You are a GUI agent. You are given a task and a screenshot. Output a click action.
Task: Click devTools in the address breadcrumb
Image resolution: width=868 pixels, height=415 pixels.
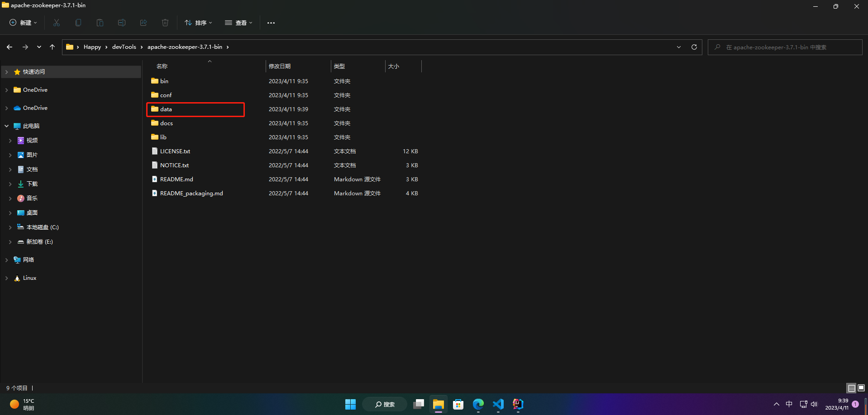124,47
